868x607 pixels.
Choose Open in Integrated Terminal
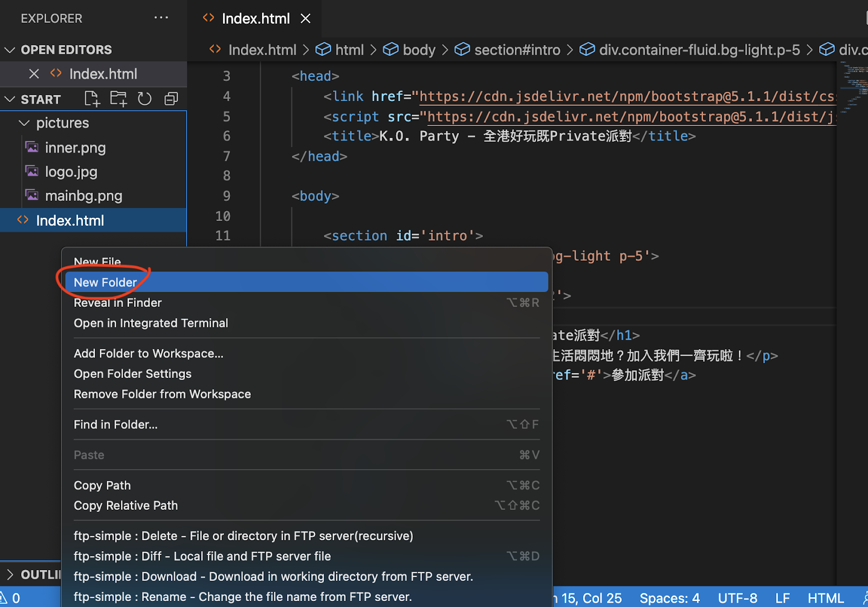(307, 323)
